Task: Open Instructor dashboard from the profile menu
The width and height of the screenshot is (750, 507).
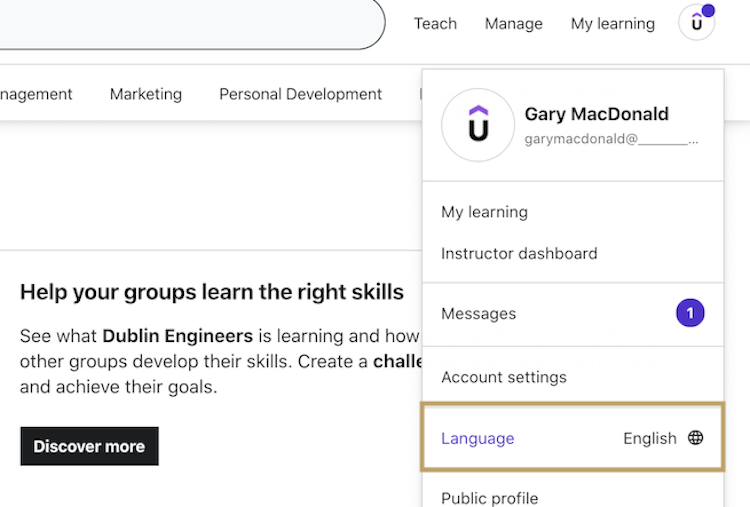Action: (x=519, y=254)
